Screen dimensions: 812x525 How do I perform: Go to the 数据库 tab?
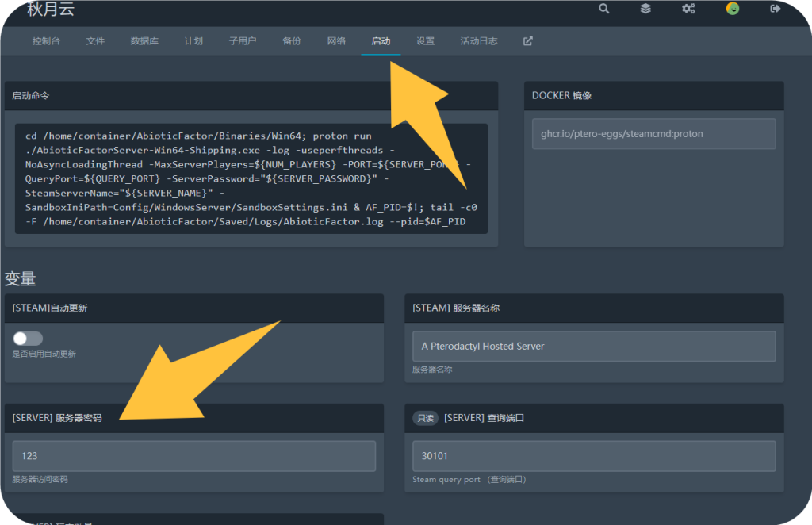click(144, 41)
